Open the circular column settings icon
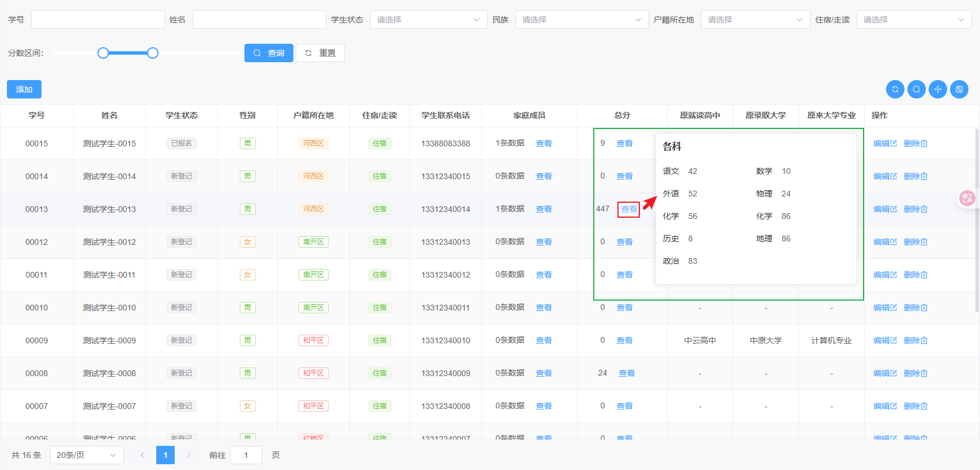 (x=959, y=89)
